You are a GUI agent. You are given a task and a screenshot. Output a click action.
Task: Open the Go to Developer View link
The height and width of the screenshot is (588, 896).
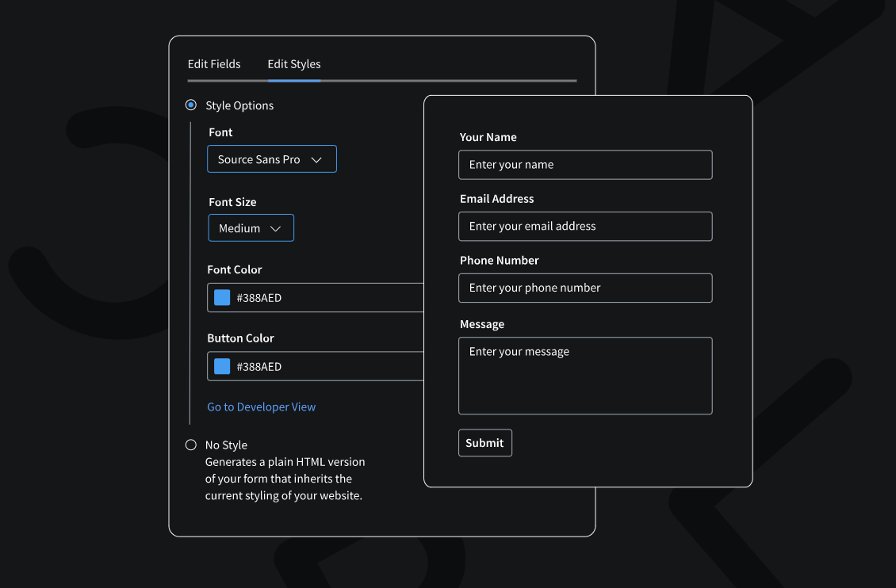coord(262,407)
